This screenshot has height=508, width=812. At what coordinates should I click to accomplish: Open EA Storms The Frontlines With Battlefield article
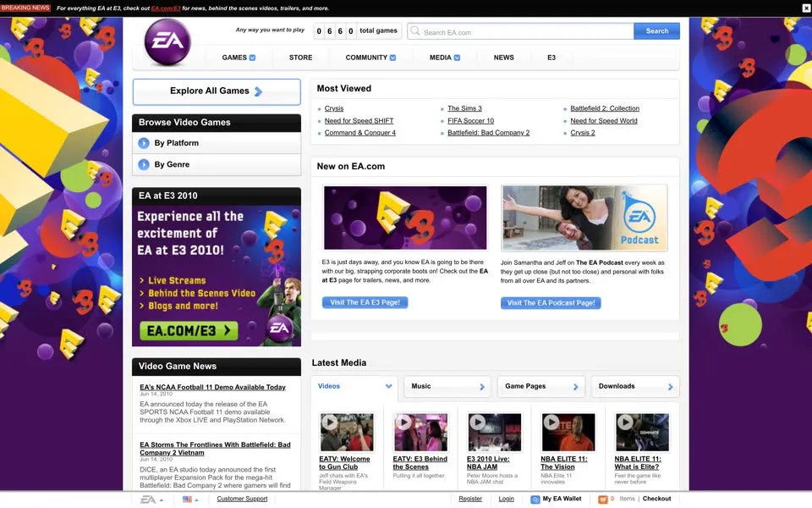[x=215, y=449]
